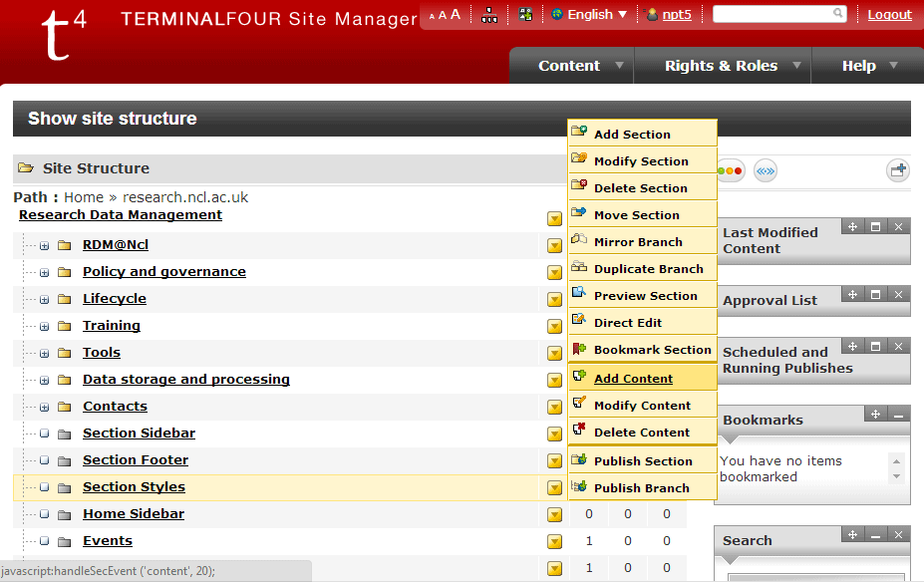The height and width of the screenshot is (582, 924).
Task: Click the media library icon in header
Action: point(525,15)
